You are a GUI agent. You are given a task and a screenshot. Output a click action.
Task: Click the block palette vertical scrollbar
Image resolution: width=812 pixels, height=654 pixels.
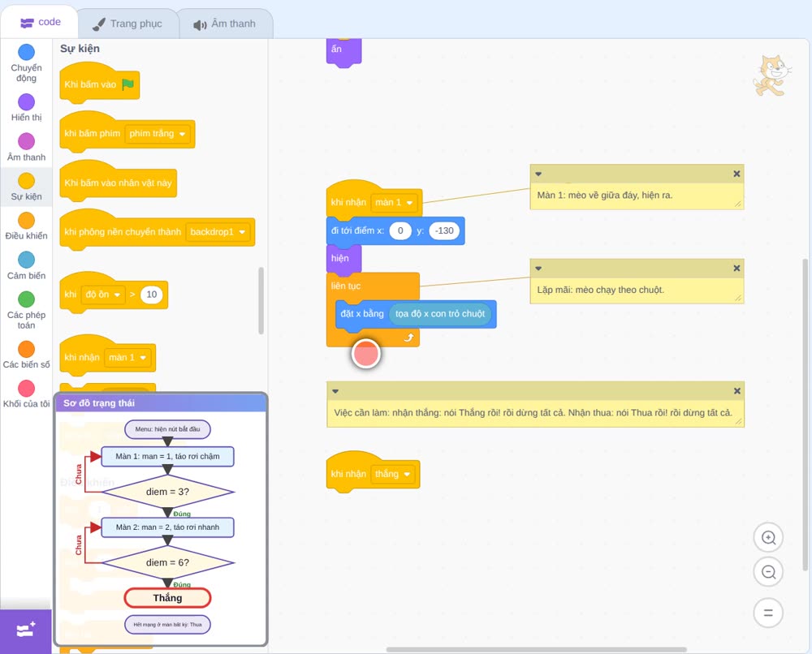click(x=261, y=300)
